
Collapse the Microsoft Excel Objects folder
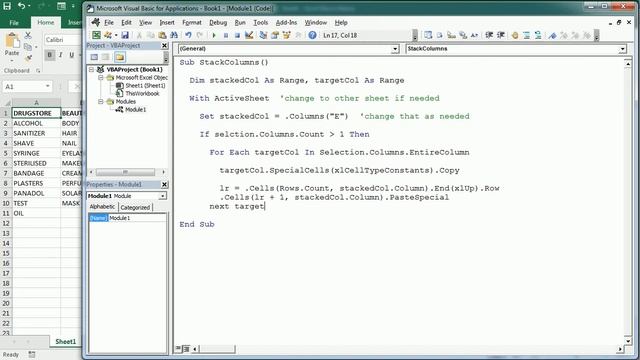(100, 78)
